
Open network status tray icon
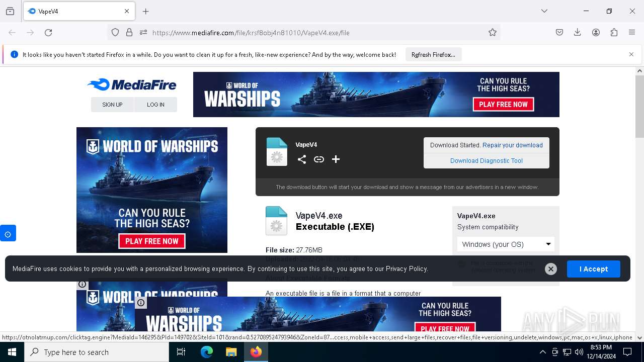[567, 352]
